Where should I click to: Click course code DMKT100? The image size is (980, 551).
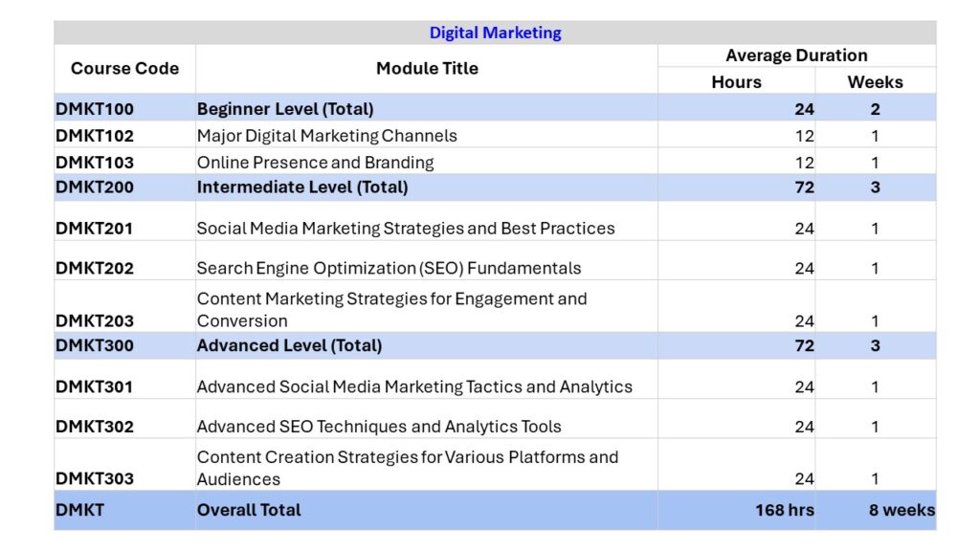pos(95,109)
